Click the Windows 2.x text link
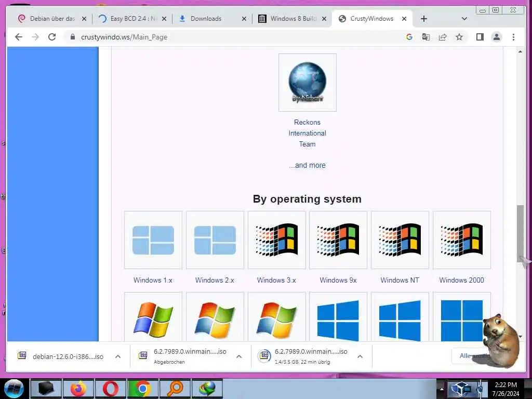532x399 pixels. tap(215, 280)
